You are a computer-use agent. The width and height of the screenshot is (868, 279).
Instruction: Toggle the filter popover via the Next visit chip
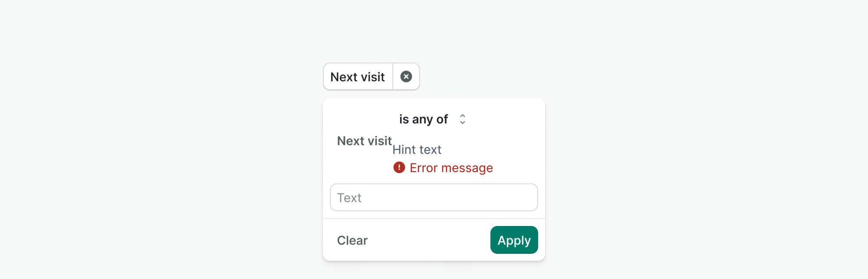[x=358, y=77]
